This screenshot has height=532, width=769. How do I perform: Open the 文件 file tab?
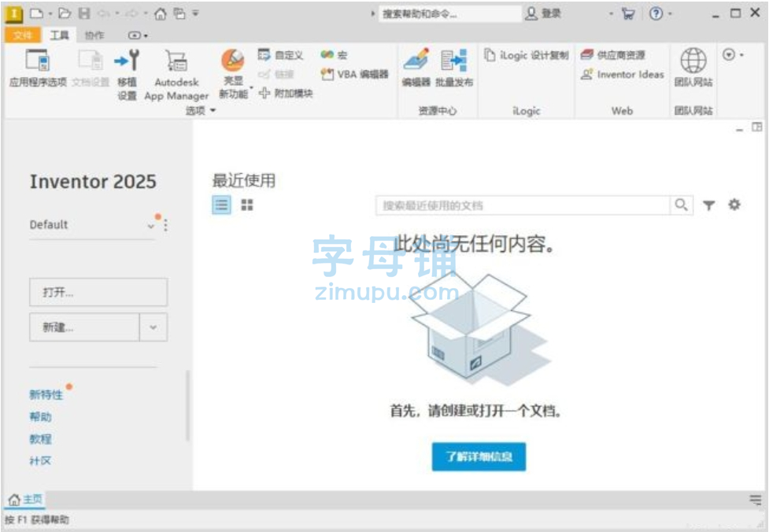tap(23, 35)
